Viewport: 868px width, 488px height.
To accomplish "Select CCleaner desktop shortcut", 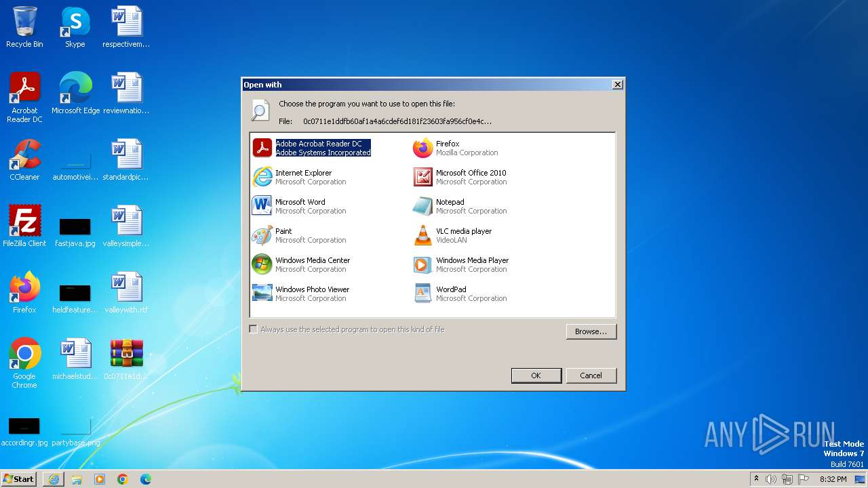I will [24, 161].
